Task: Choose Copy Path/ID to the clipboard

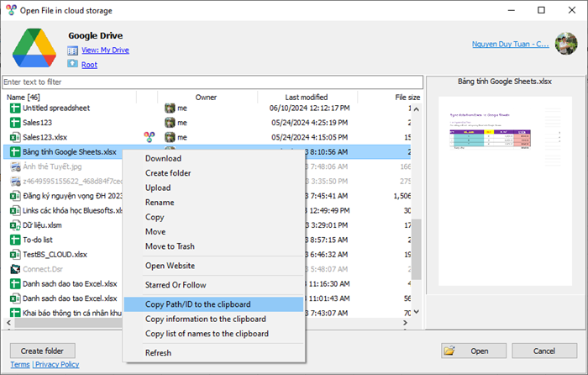Action: pos(213,304)
